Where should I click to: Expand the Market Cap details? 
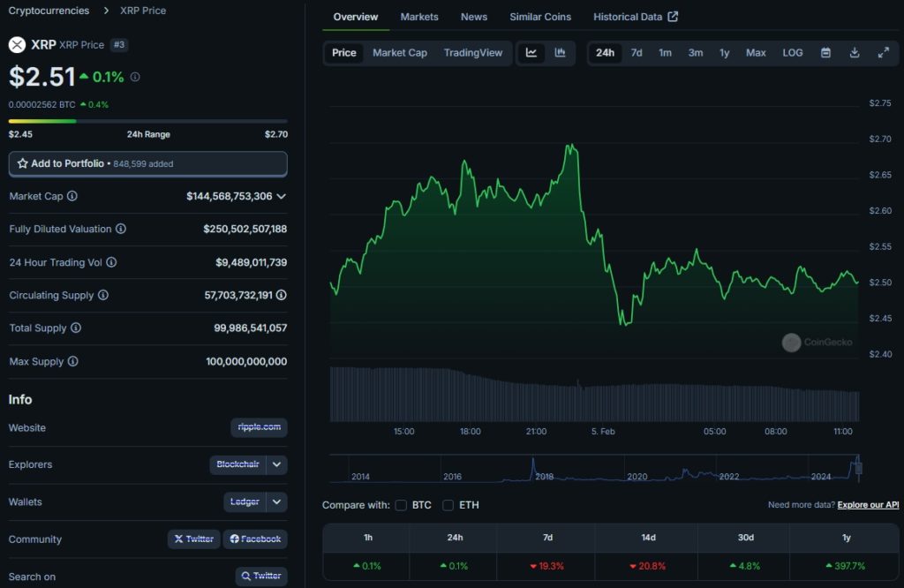pyautogui.click(x=281, y=196)
